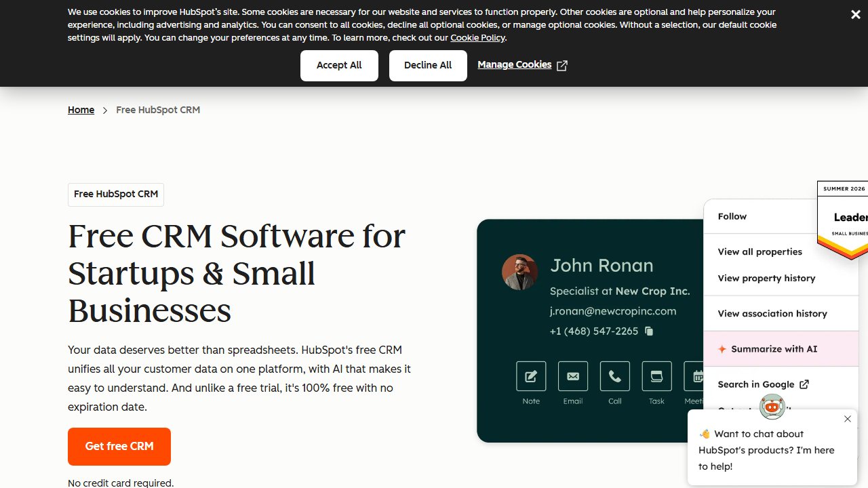Choose Summarize with AI option
Image resolution: width=868 pixels, height=488 pixels.
click(x=781, y=349)
